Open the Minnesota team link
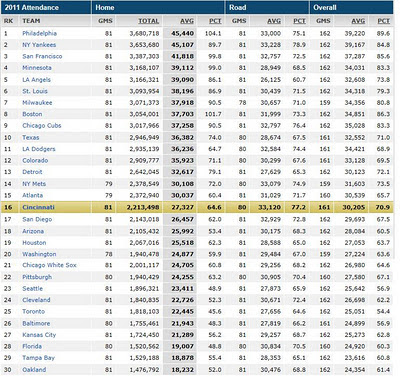Viewport: 400px width, 377px height. point(37,68)
